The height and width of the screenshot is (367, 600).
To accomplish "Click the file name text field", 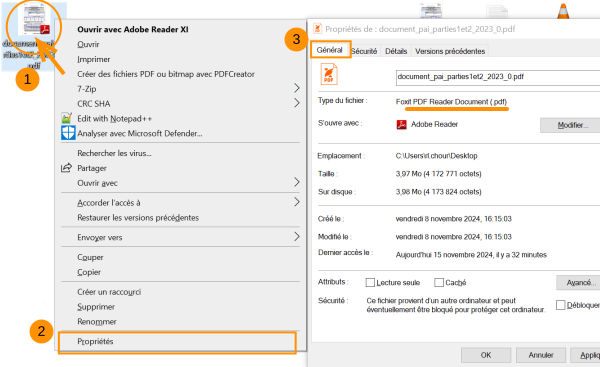I will click(x=498, y=77).
